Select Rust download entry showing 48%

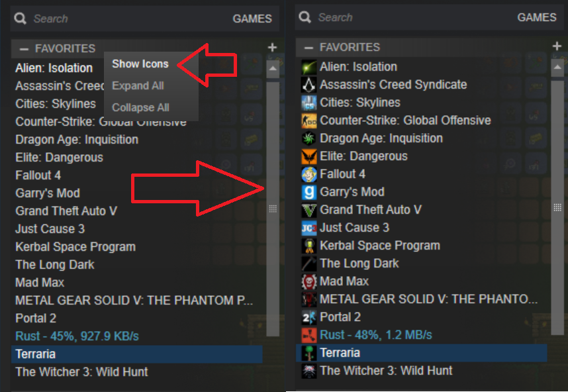[375, 335]
